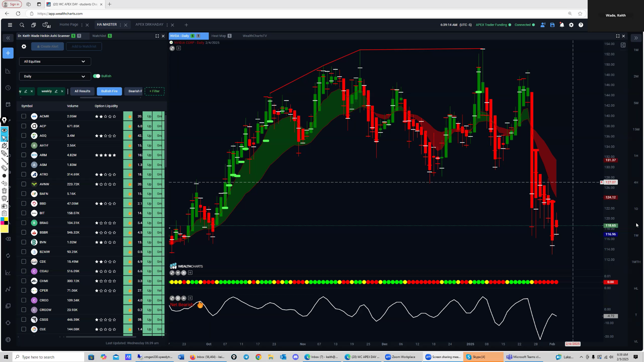Check the ARM row checkbox
The width and height of the screenshot is (644, 362).
(x=23, y=155)
